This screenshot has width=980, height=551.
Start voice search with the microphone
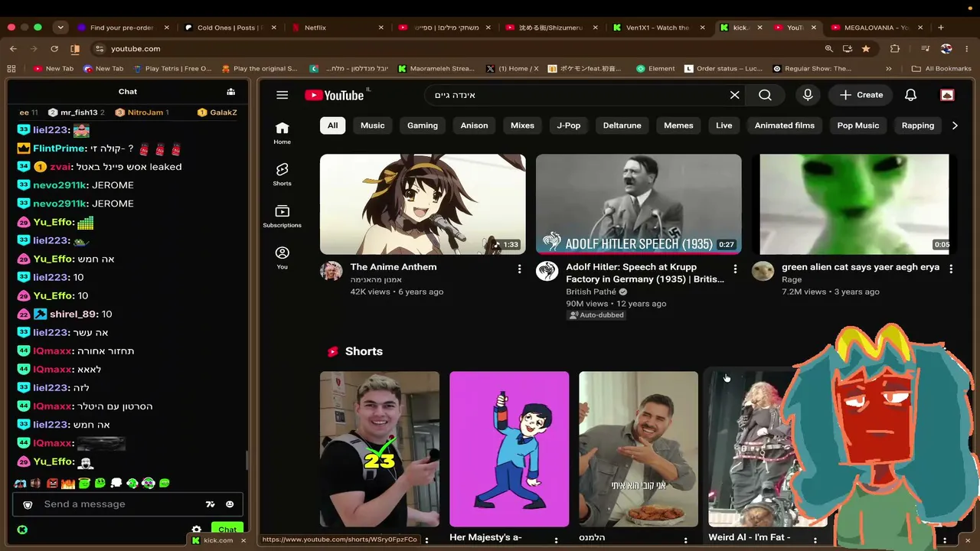(x=807, y=95)
